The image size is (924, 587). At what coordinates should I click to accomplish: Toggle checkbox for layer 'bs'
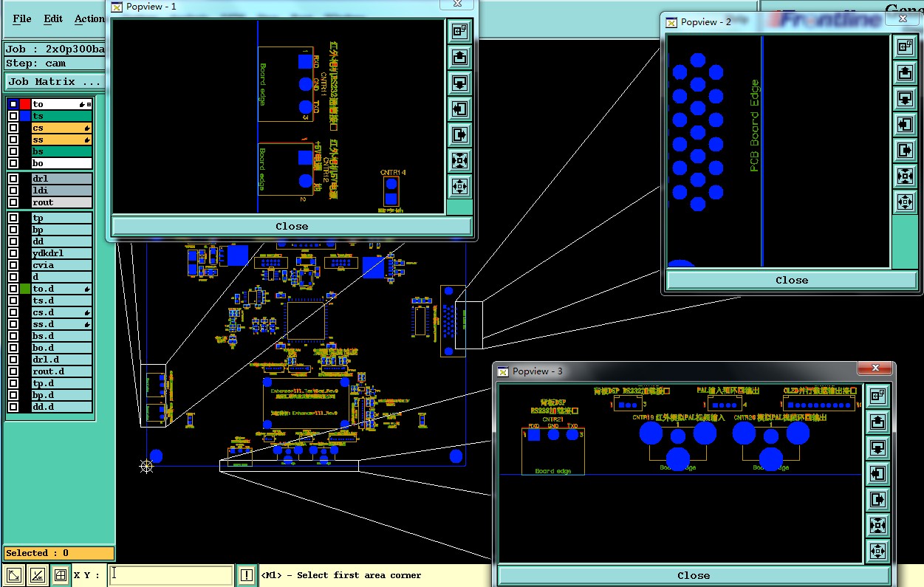[13, 151]
